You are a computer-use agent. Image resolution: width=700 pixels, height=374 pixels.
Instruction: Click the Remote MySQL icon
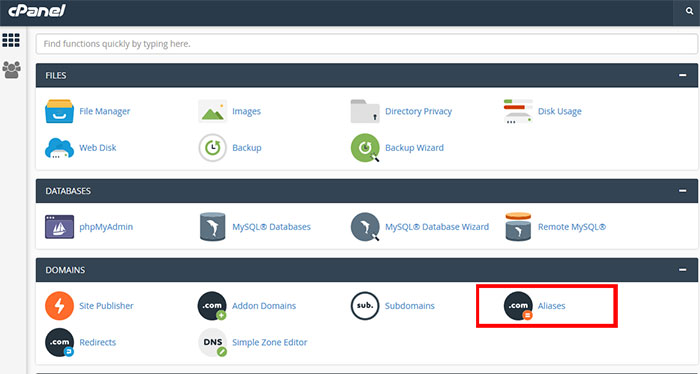tap(518, 227)
